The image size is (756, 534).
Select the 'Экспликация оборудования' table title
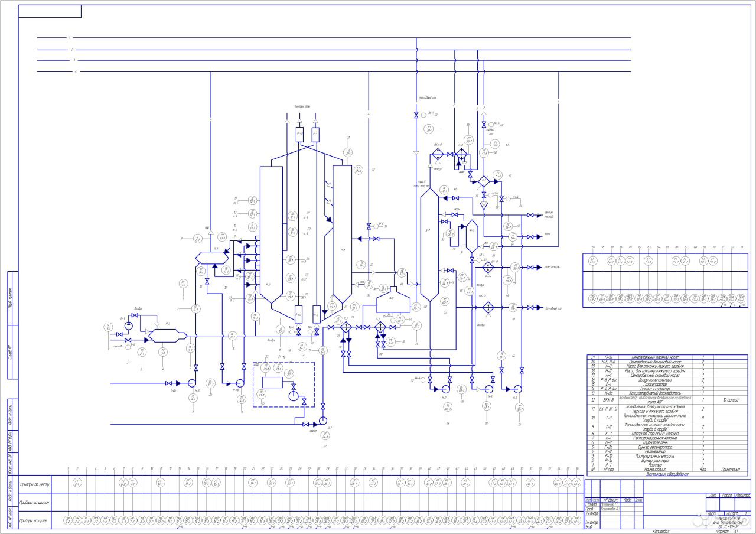point(667,474)
